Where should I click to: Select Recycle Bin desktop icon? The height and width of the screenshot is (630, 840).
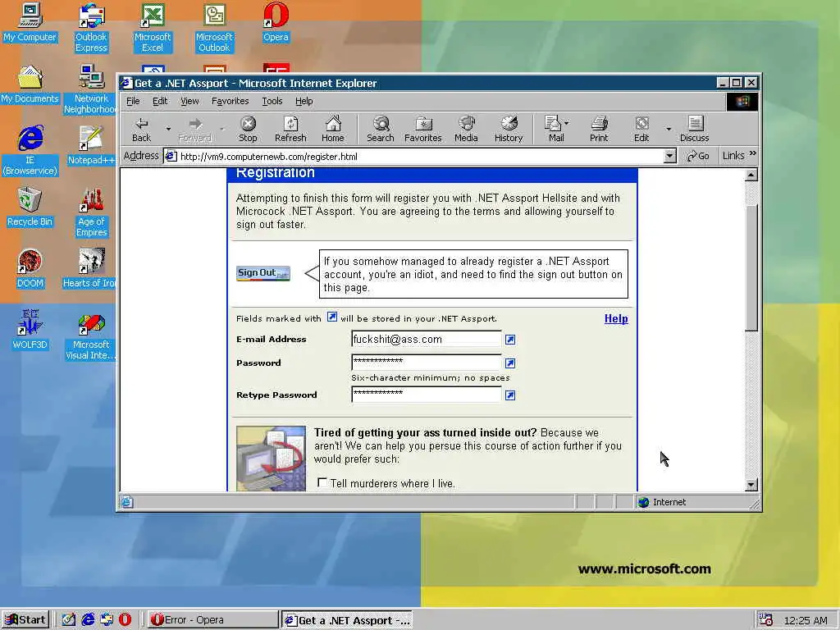point(30,208)
